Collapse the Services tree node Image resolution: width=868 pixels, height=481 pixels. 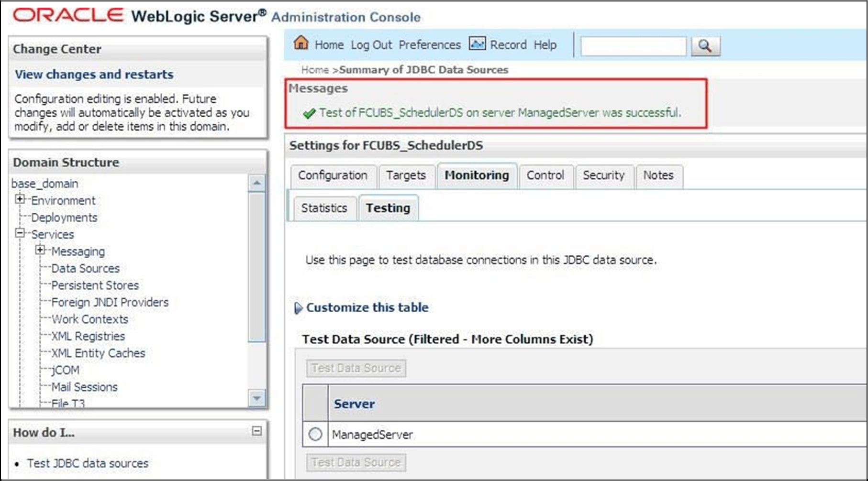click(20, 233)
